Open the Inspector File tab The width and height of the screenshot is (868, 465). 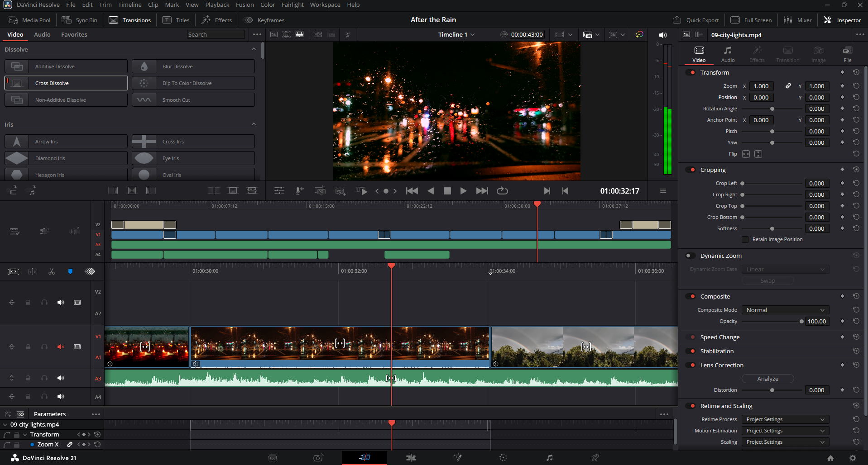click(847, 54)
